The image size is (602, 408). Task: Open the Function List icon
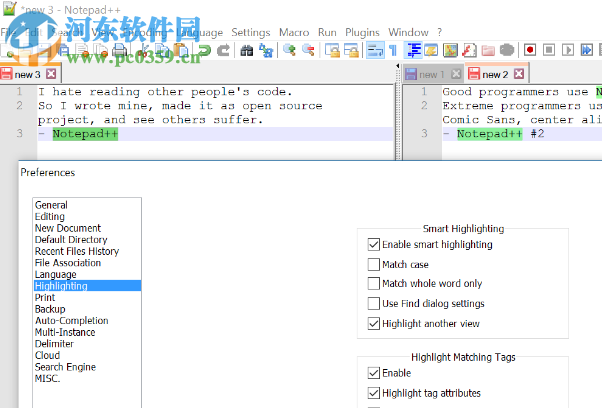(x=469, y=50)
